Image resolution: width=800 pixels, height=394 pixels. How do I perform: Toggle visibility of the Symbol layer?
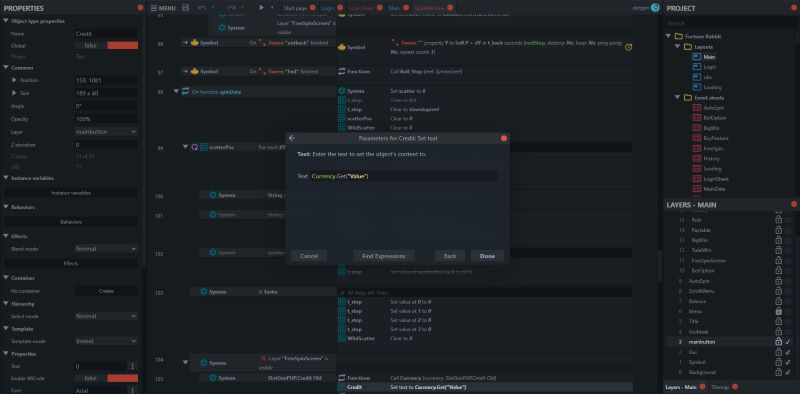coord(788,362)
